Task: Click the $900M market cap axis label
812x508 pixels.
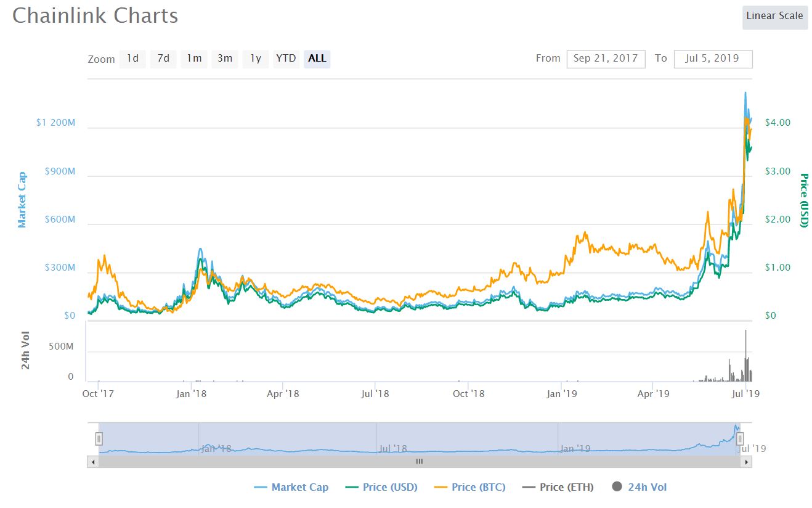Action: pos(60,171)
